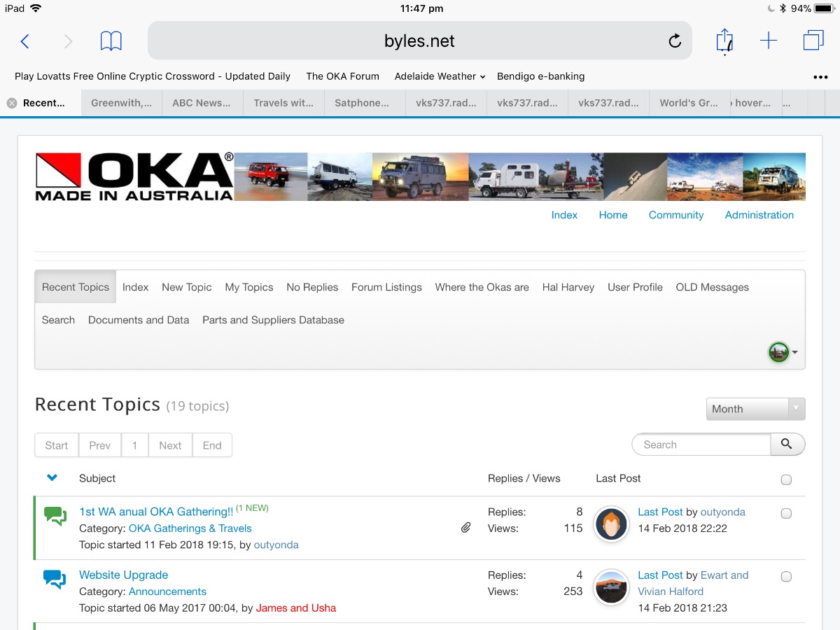Expand the Adelaide Weather bookmark folder
The image size is (840, 630).
click(440, 76)
